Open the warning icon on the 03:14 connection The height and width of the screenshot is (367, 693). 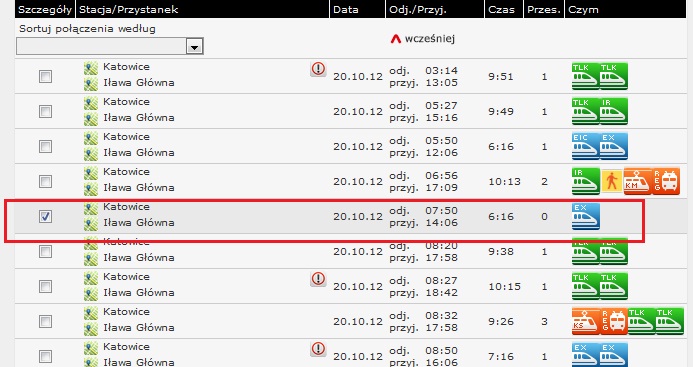click(318, 69)
